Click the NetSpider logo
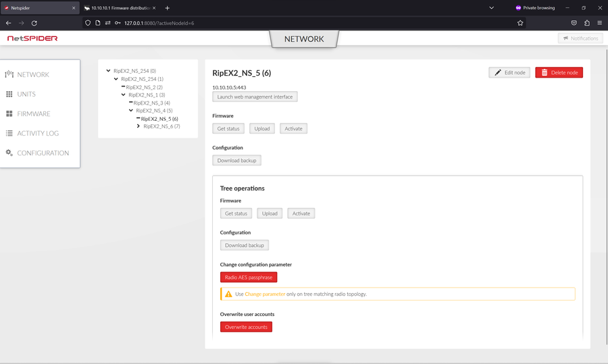The image size is (608, 364). click(x=32, y=38)
